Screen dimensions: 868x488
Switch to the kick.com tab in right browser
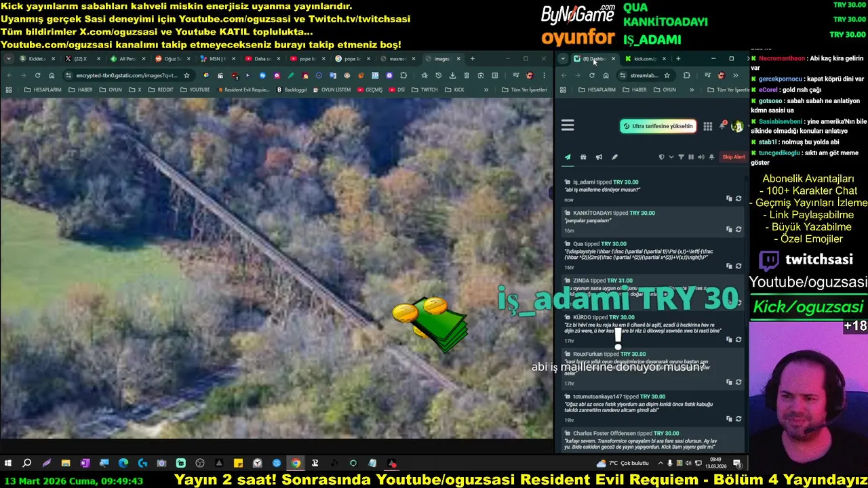pos(645,59)
